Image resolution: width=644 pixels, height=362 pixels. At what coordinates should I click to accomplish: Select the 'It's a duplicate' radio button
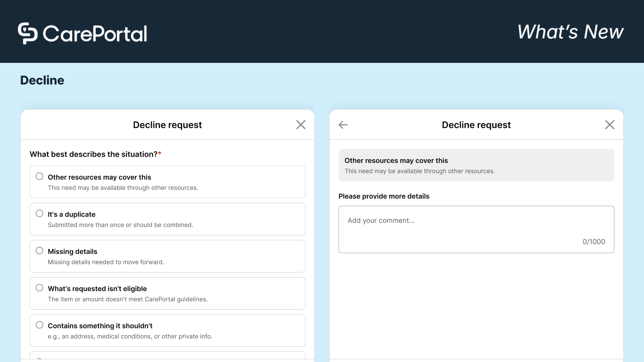tap(39, 213)
